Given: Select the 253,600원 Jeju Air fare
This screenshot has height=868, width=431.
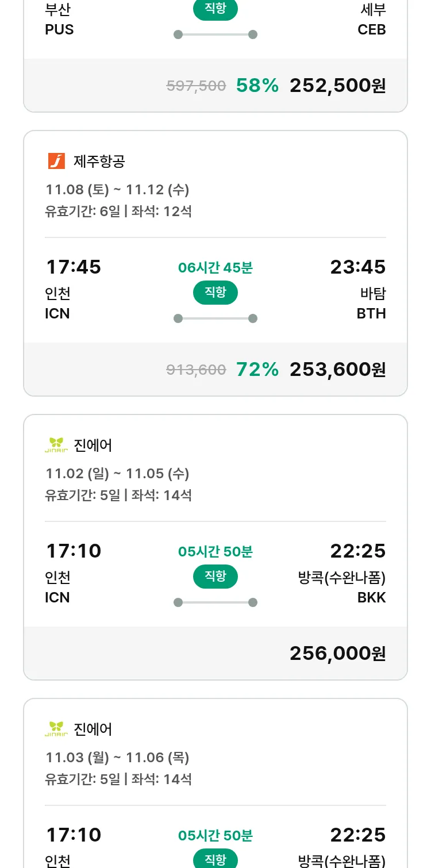Looking at the screenshot, I should pyautogui.click(x=337, y=370).
